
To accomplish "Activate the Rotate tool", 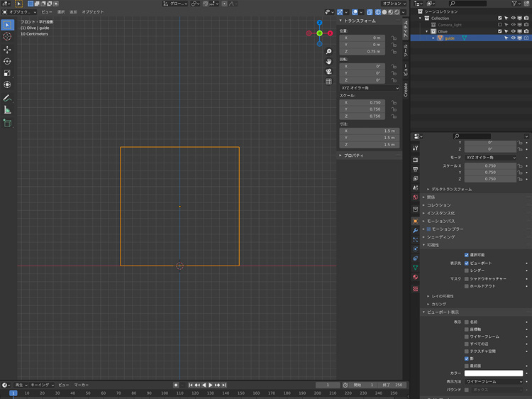I will click(7, 61).
